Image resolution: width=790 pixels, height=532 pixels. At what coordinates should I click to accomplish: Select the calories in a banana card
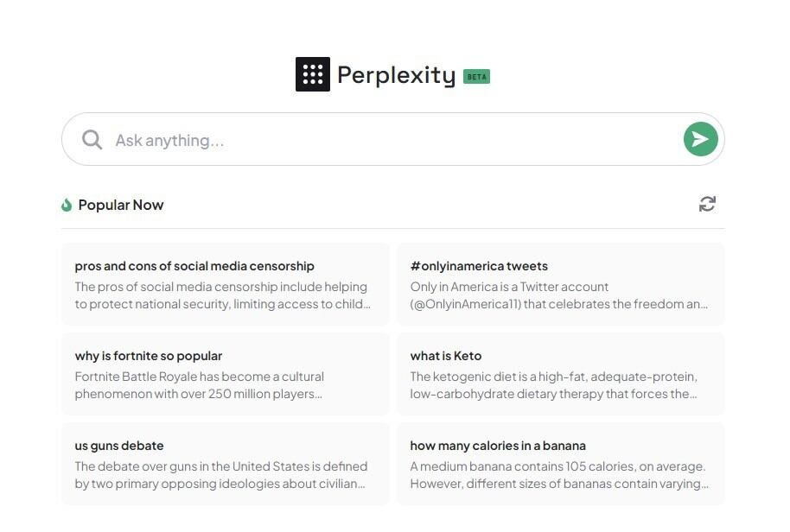pyautogui.click(x=498, y=446)
